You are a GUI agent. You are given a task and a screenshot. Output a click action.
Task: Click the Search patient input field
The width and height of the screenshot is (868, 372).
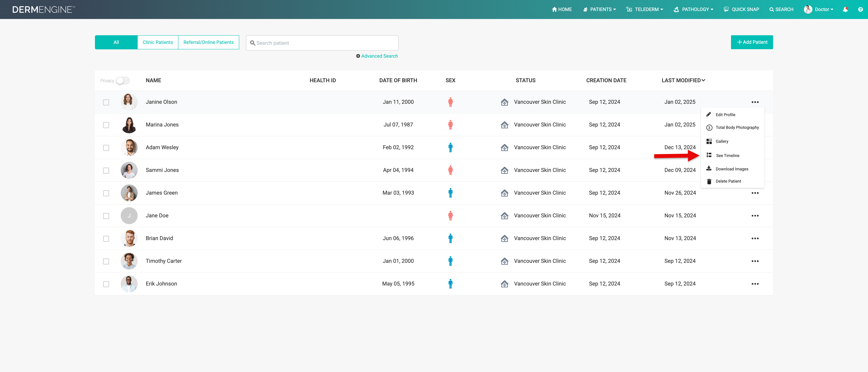(322, 43)
